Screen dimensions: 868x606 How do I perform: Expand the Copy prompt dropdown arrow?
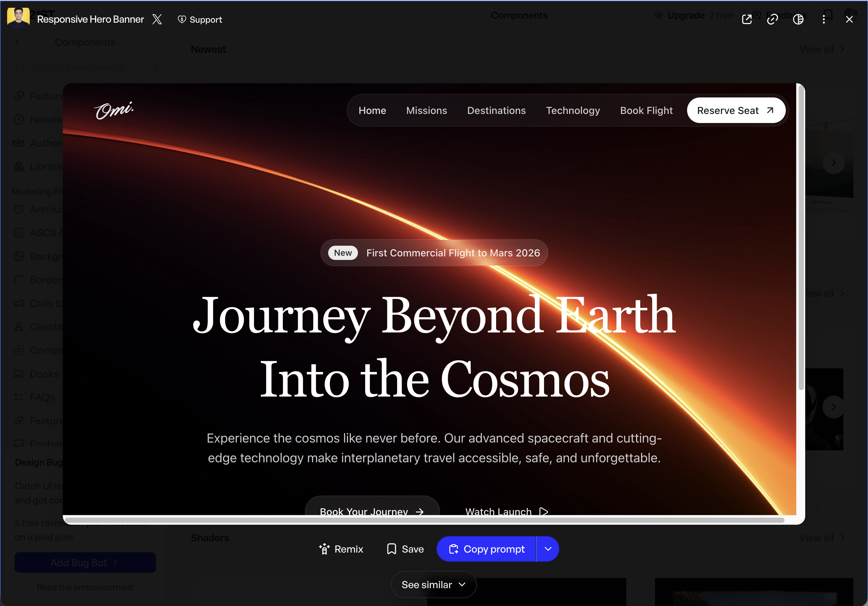[548, 548]
